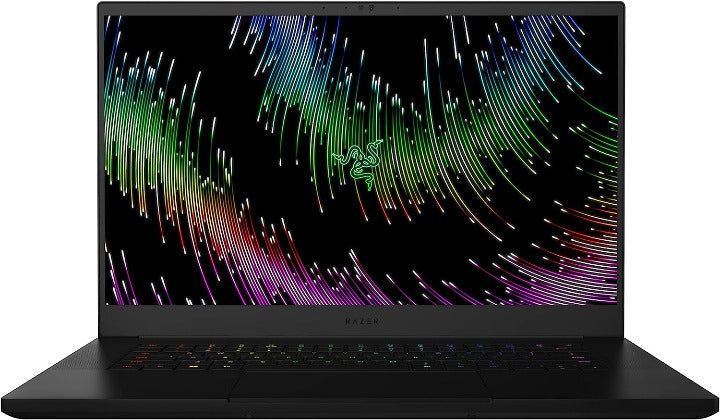This screenshot has height=420, width=720.
Task: Click the purple streaks at the wallpaper's bottom left
Action: tap(150, 280)
